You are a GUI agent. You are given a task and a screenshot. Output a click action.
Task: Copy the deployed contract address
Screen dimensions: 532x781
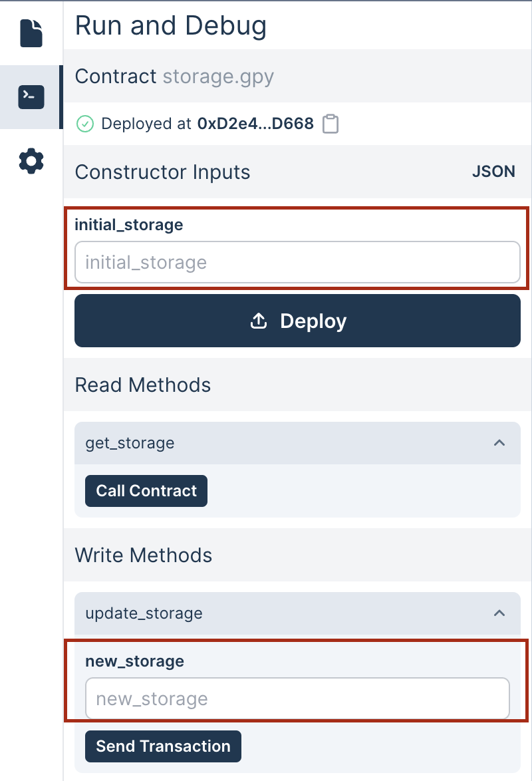point(331,124)
